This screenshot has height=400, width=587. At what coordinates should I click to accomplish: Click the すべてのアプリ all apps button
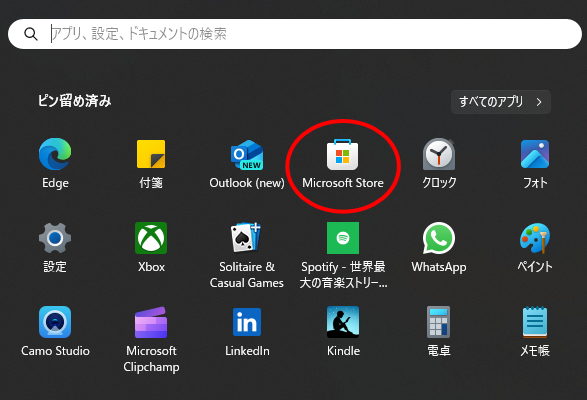point(501,102)
